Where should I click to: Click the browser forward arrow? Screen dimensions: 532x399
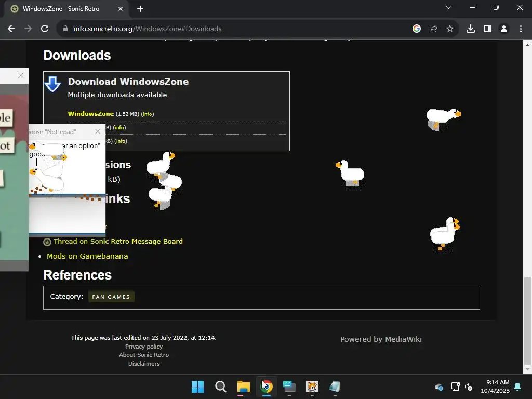point(28,29)
